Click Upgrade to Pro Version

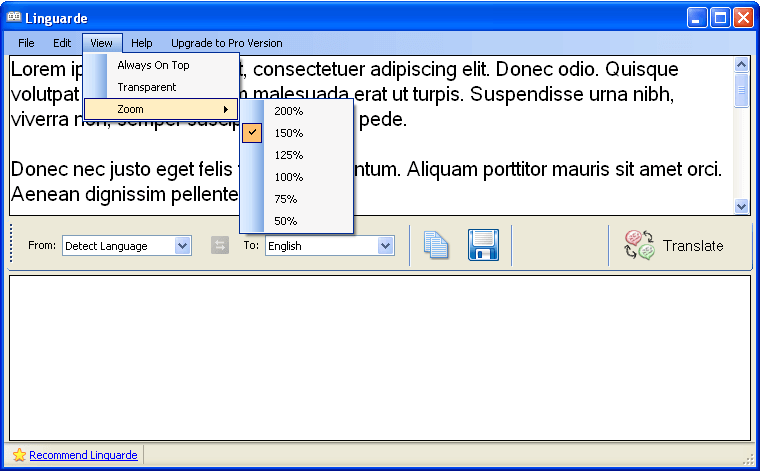226,43
